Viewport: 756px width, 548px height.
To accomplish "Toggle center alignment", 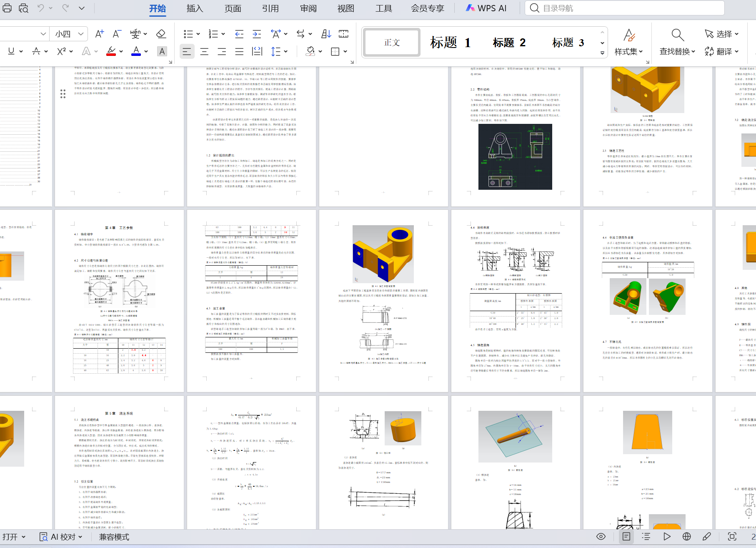I will click(204, 51).
